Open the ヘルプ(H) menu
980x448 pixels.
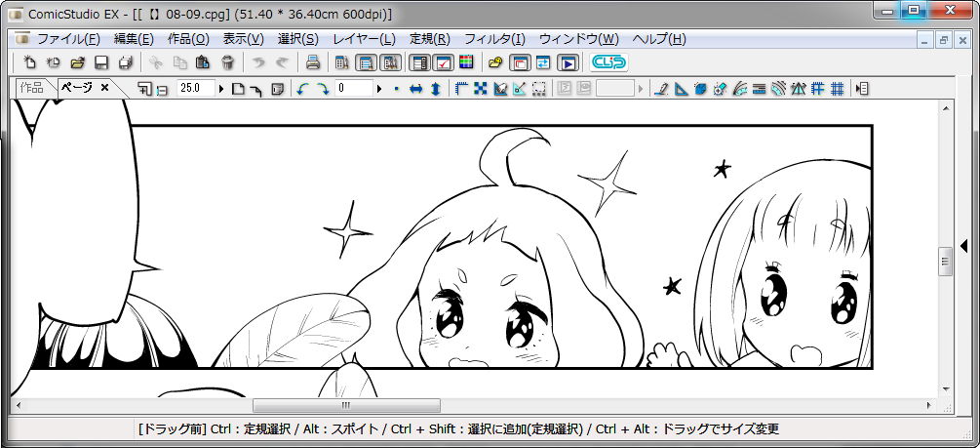[659, 39]
